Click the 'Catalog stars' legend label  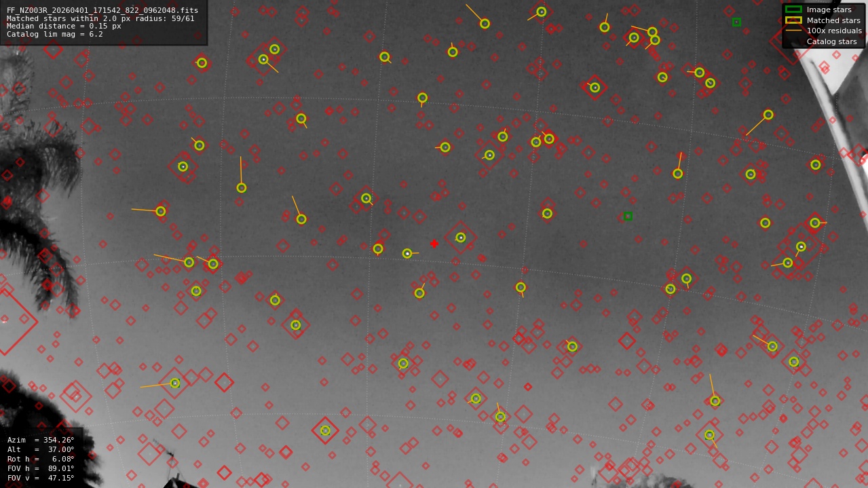click(831, 41)
